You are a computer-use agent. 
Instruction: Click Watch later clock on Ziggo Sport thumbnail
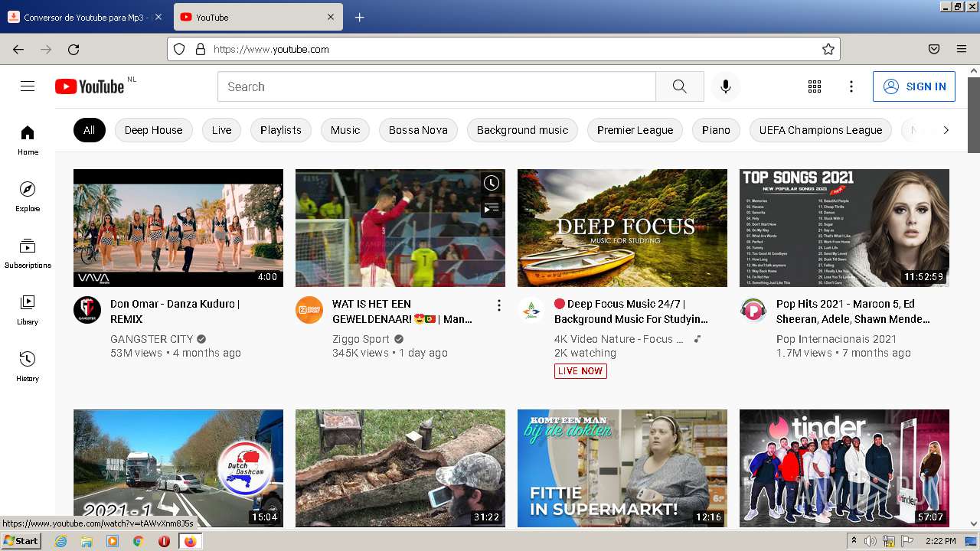click(x=492, y=183)
